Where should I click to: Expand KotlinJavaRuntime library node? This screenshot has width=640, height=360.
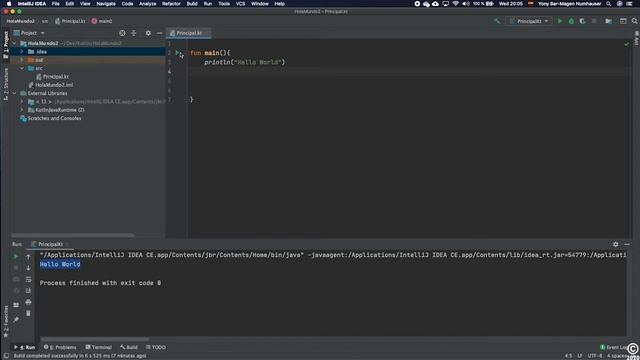pos(22,110)
